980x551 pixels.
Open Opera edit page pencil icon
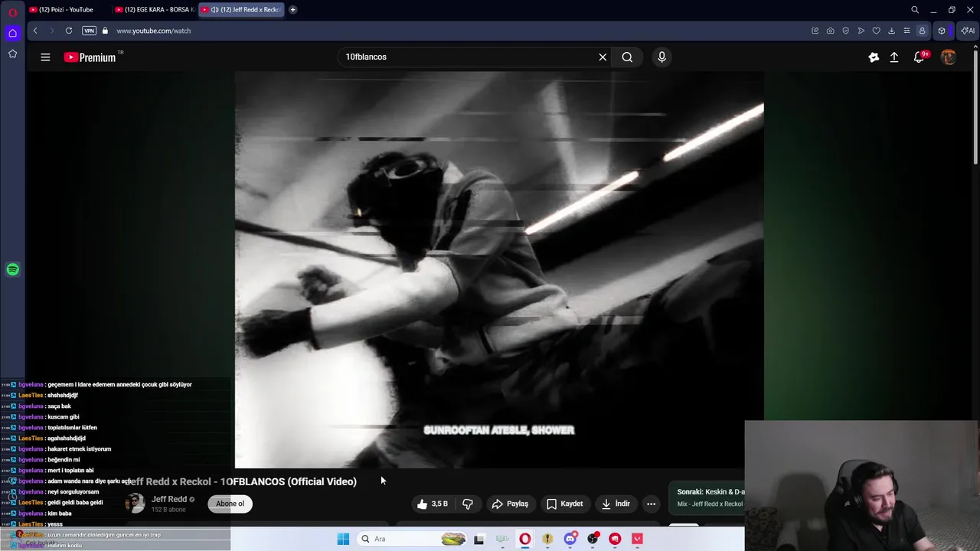coord(815,31)
